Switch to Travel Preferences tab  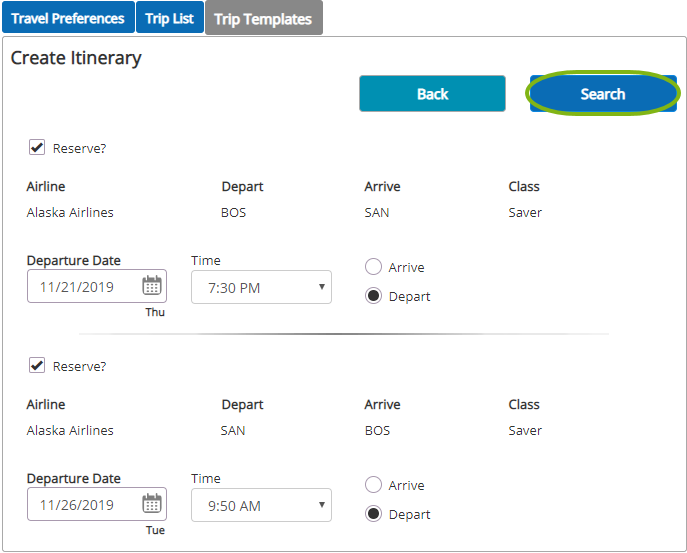(68, 18)
